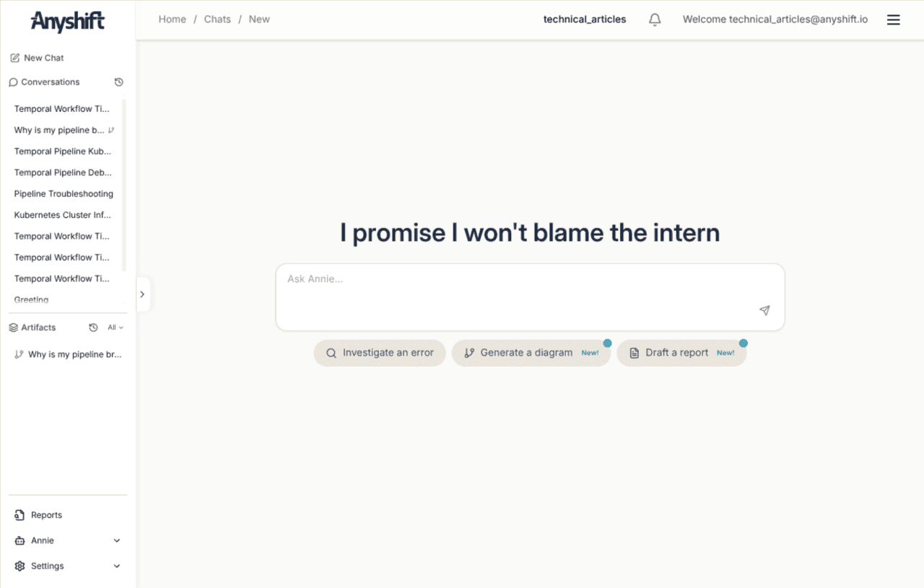Select the 'Pipeline Troubleshooting' conversation
924x588 pixels.
(x=64, y=193)
